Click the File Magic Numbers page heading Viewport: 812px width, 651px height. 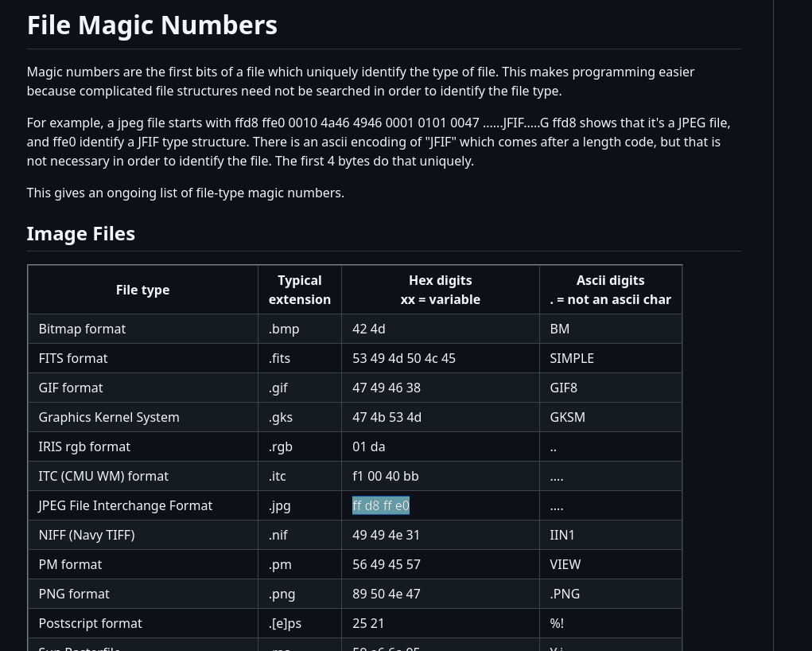pyautogui.click(x=152, y=25)
